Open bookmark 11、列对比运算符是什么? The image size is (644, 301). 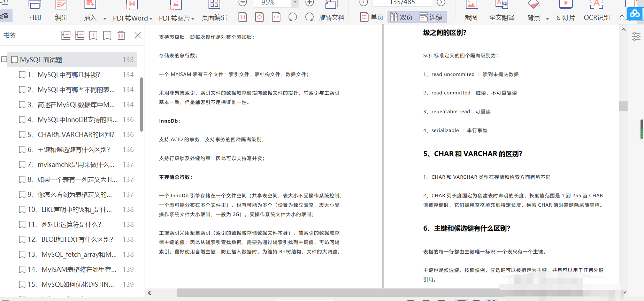(x=76, y=224)
